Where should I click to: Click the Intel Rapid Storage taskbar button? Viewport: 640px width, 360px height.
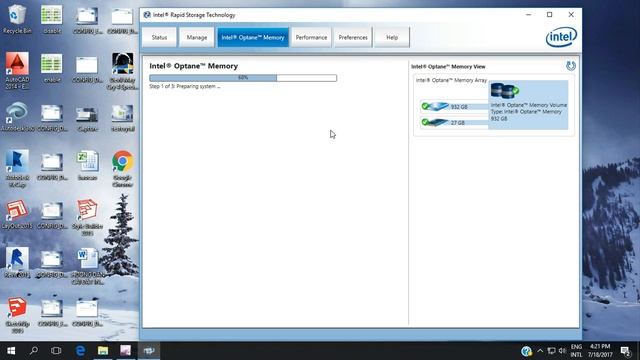[149, 351]
